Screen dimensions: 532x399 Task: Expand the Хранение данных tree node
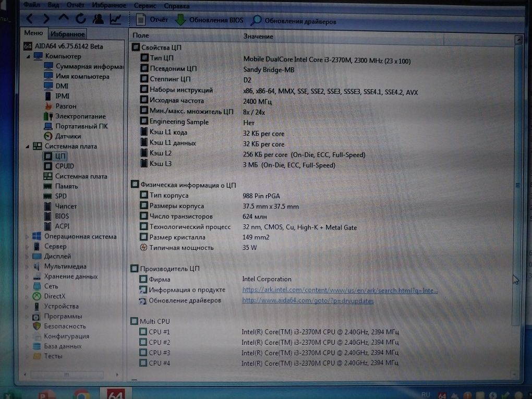click(x=27, y=277)
